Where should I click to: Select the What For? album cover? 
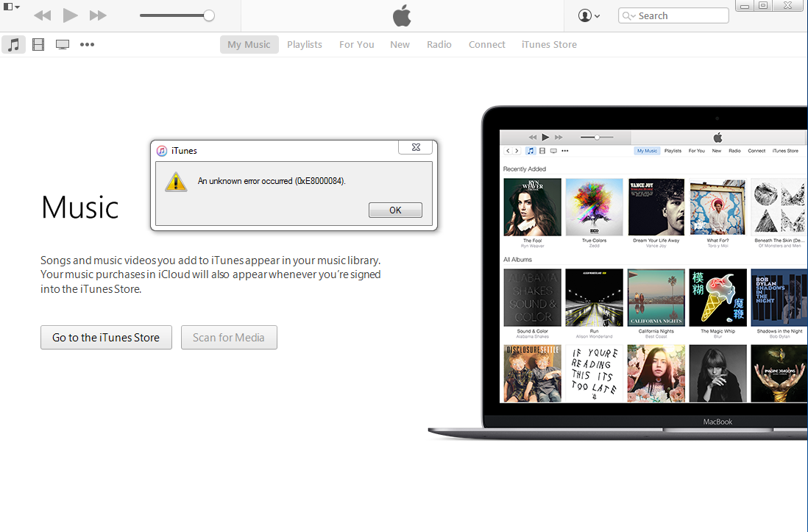pyautogui.click(x=717, y=208)
